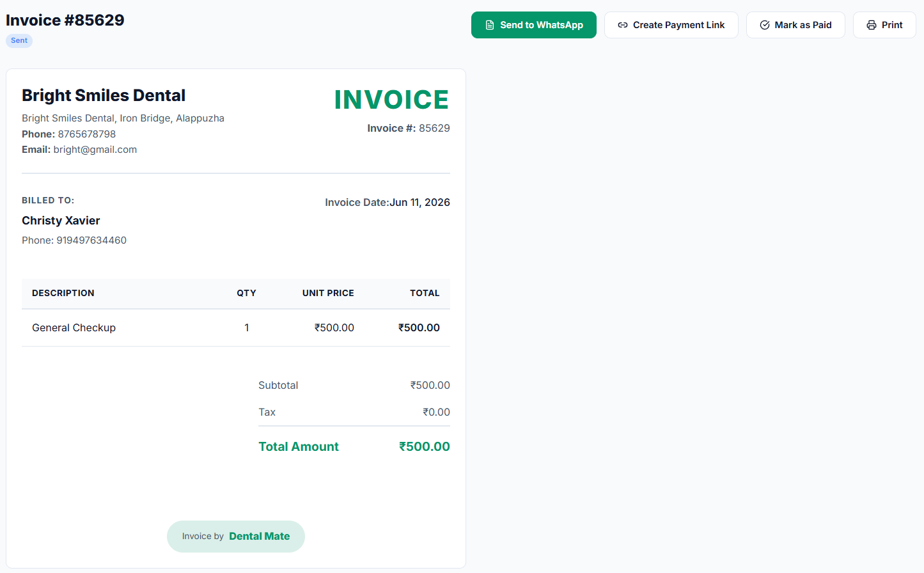The image size is (924, 573).
Task: Click the Print button label
Action: (x=892, y=25)
